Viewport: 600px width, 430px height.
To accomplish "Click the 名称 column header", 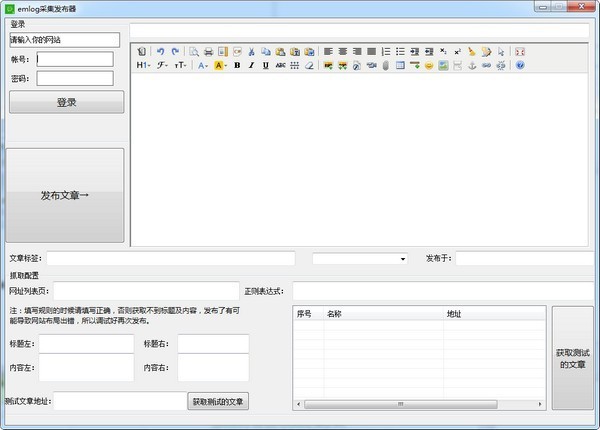I will tap(334, 313).
